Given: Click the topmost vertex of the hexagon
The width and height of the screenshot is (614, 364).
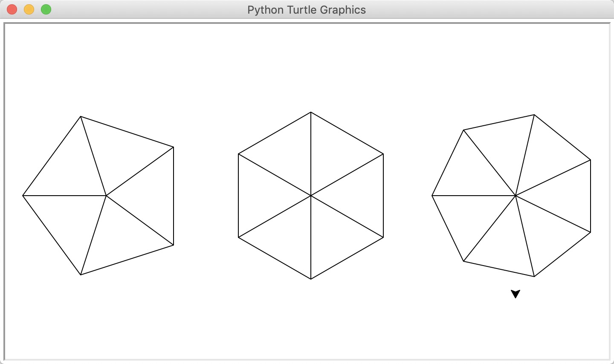Looking at the screenshot, I should click(310, 112).
